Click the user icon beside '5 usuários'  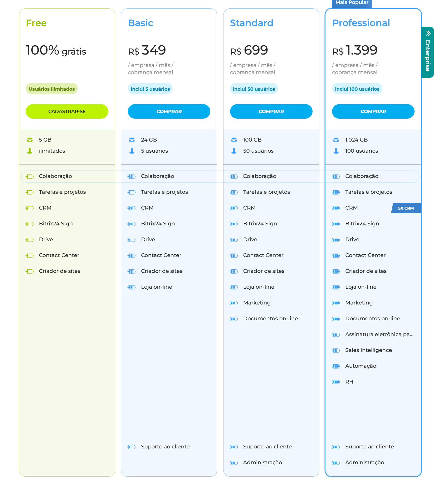(x=132, y=151)
